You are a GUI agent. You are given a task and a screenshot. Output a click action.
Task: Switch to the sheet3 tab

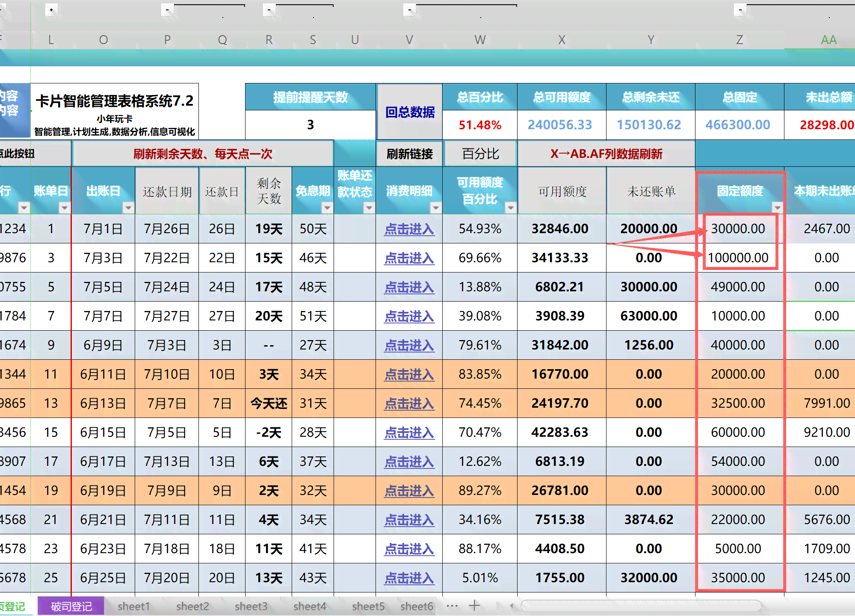click(251, 606)
